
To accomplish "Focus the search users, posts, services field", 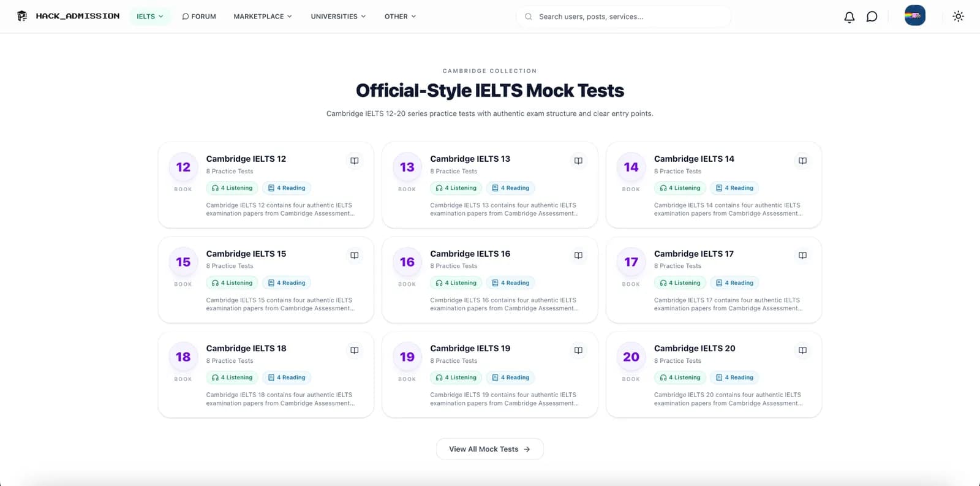I will [x=624, y=17].
